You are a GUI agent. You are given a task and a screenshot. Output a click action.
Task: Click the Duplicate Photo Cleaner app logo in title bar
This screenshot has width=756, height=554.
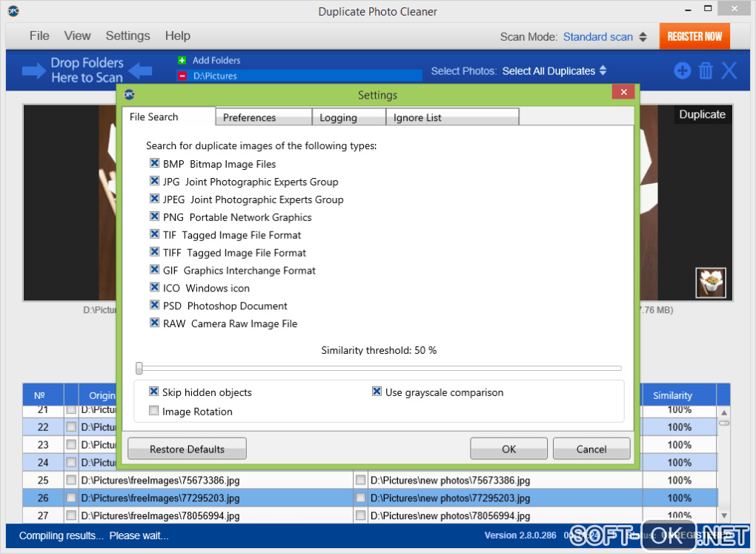[13, 11]
